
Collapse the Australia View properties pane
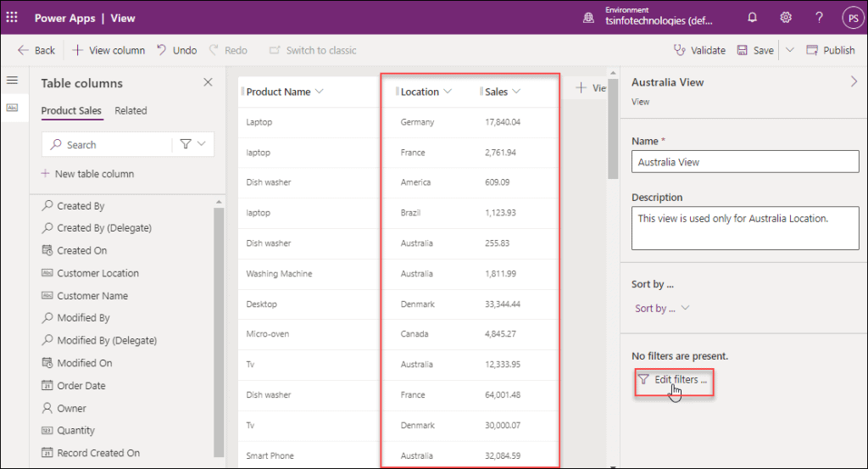(x=854, y=82)
